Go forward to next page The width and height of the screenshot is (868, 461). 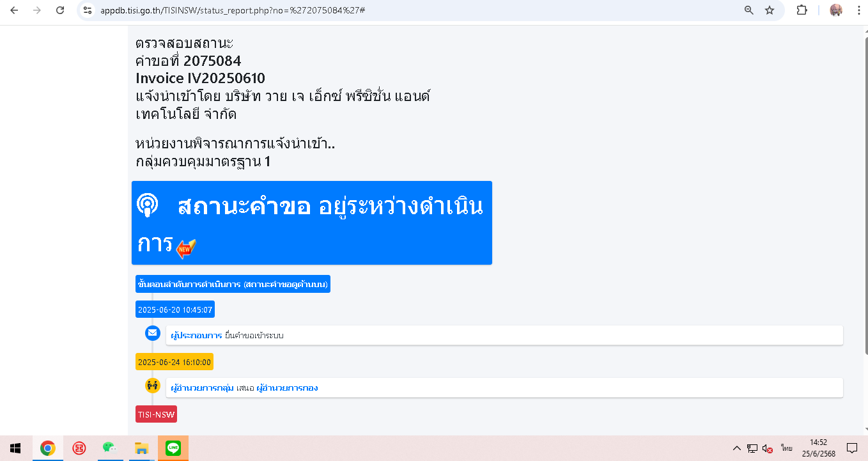click(37, 10)
